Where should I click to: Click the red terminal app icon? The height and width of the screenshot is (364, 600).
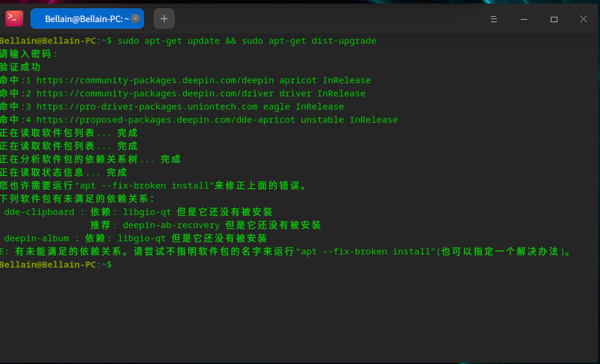(x=14, y=19)
